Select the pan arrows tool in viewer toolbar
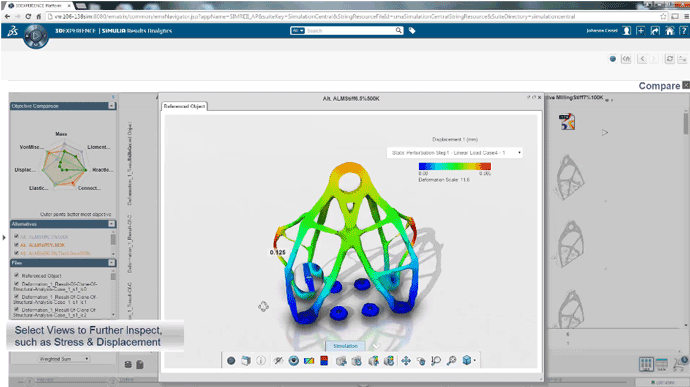The height and width of the screenshot is (387, 690). click(x=406, y=361)
